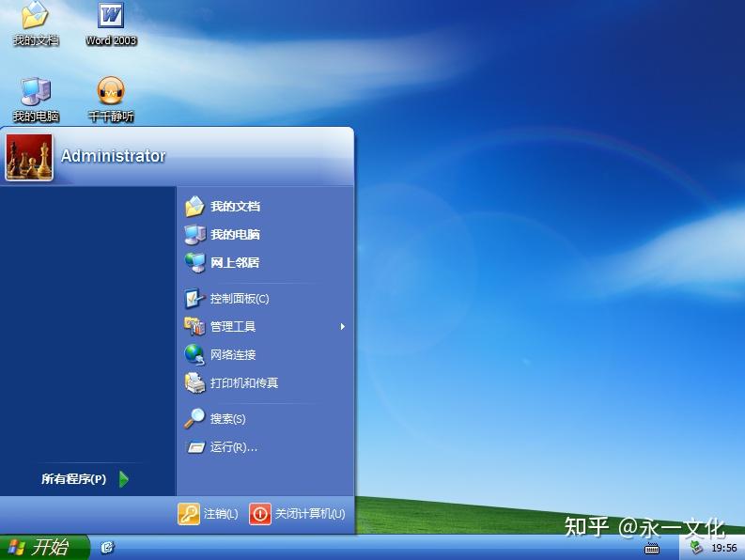
Task: Click the Administrator chess user picture
Action: [x=29, y=157]
